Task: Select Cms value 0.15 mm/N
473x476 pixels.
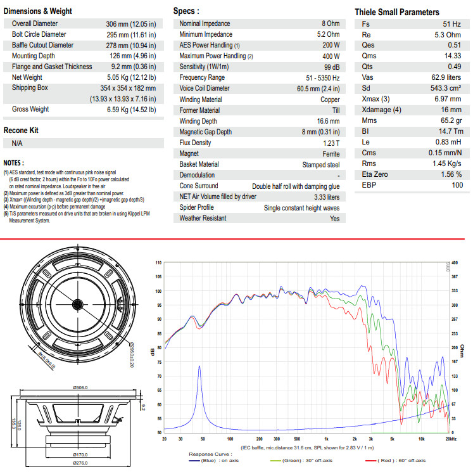Action: click(x=445, y=153)
